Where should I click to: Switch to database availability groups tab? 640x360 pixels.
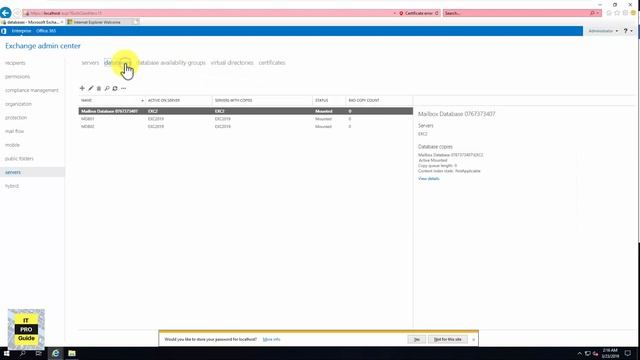[171, 63]
